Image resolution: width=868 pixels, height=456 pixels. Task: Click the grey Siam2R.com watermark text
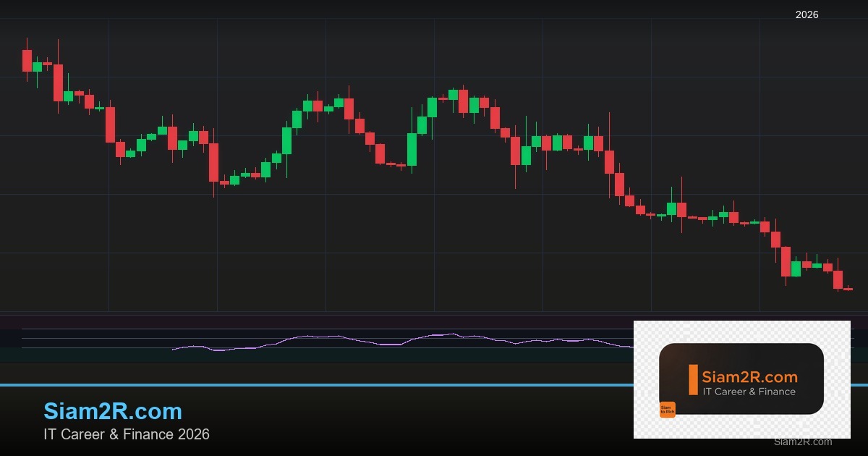pos(802,442)
